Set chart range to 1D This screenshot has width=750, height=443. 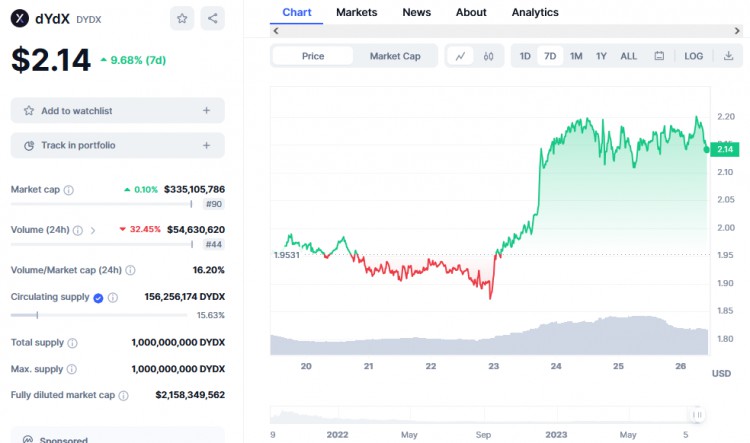[525, 56]
